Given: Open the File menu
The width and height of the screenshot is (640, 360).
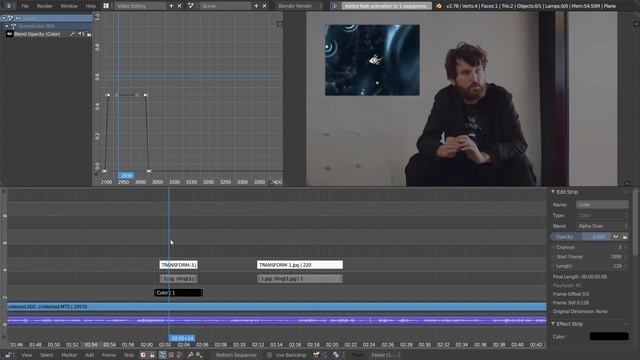Looking at the screenshot, I should (25, 6).
